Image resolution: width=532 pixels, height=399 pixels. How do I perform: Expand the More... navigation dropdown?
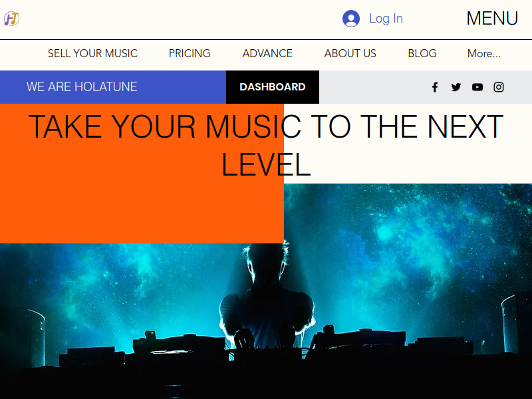pyautogui.click(x=484, y=54)
